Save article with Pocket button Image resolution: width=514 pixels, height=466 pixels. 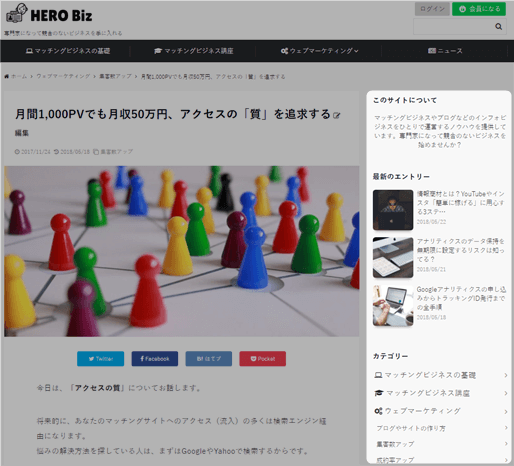click(263, 359)
